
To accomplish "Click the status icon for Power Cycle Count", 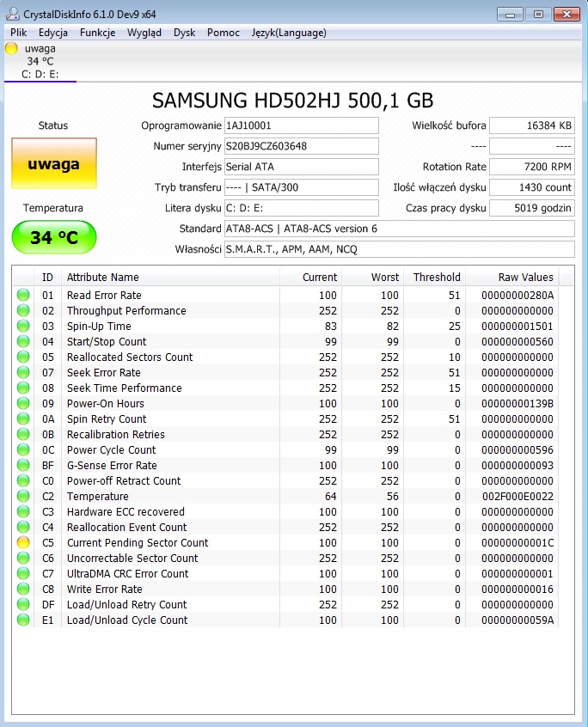I will coord(23,449).
